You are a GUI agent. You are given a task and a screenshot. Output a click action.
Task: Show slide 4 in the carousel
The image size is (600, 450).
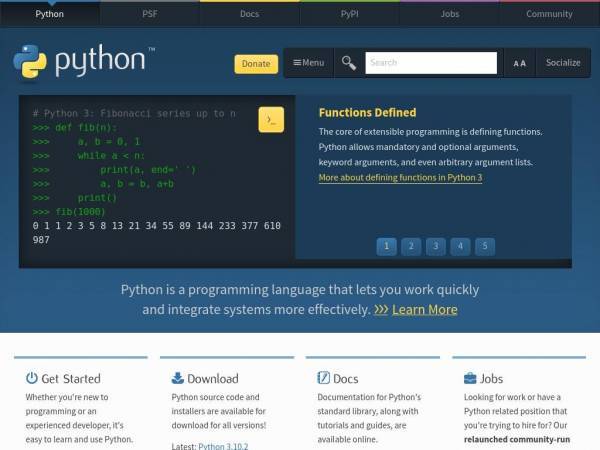[460, 246]
